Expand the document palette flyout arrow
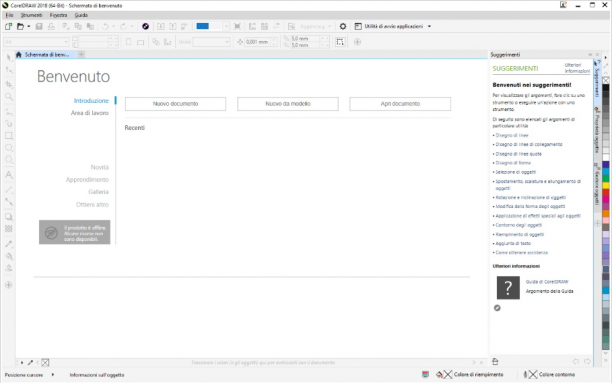Viewport: 612px width, 383px height. click(x=22, y=363)
